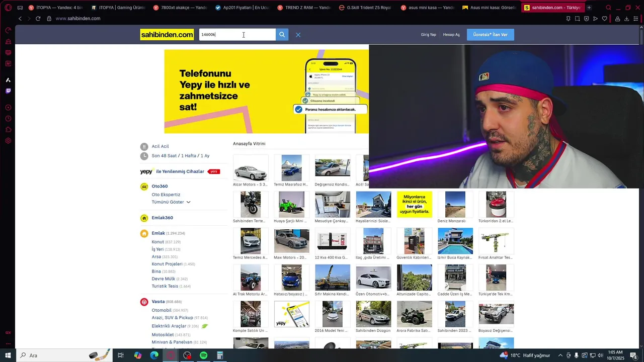
Task: Open İzmir Buca Kaynak listing thumbnail
Action: (x=455, y=241)
